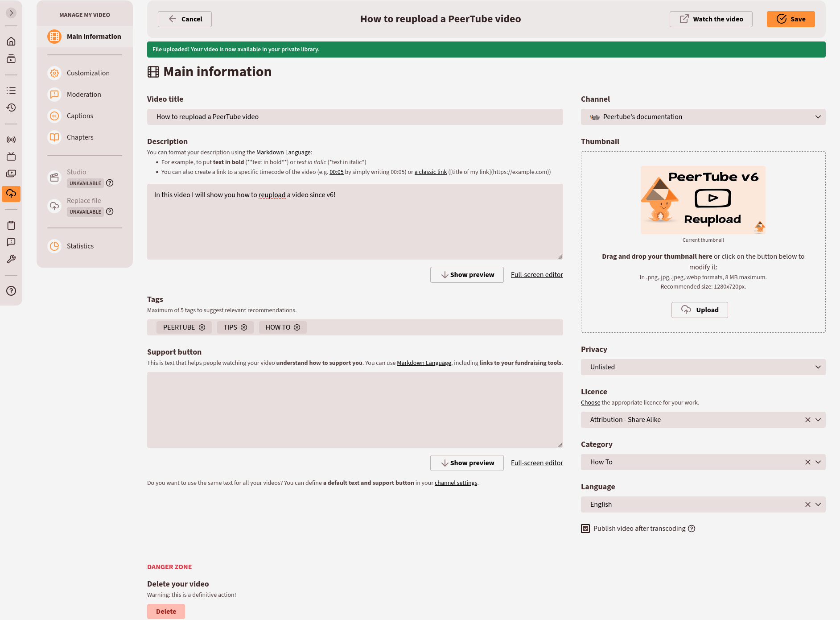This screenshot has height=620, width=840.
Task: Click the 'a classic link' example link
Action: 431,172
